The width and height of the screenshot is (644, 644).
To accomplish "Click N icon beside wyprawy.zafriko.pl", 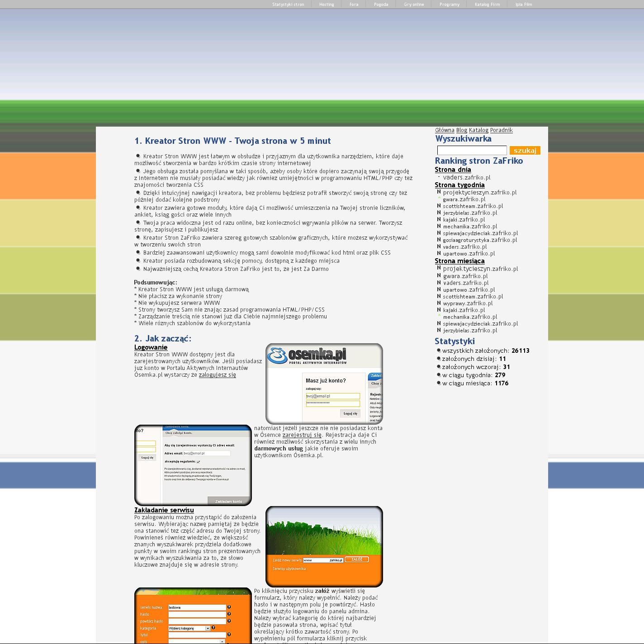I will click(x=439, y=303).
